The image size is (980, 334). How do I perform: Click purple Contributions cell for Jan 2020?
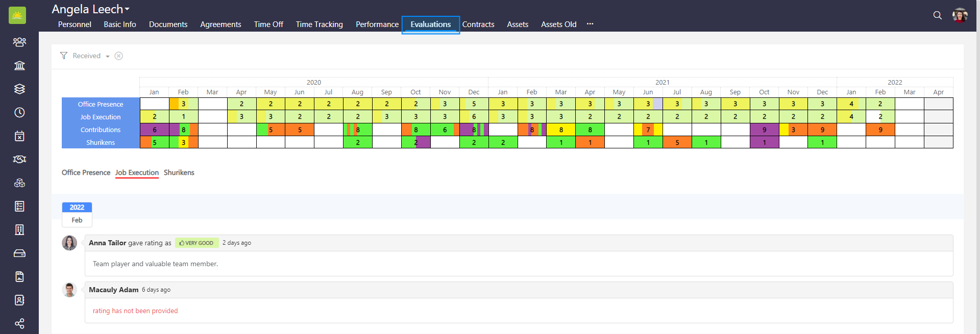154,130
